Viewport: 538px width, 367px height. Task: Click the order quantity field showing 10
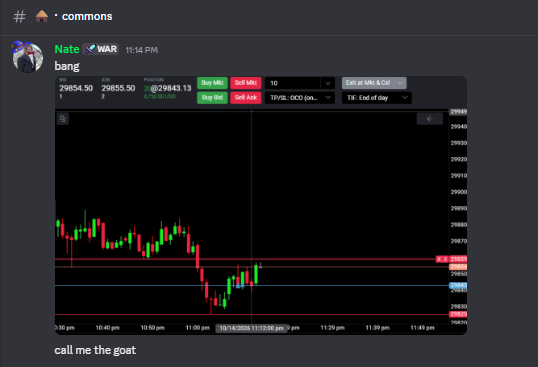(293, 83)
